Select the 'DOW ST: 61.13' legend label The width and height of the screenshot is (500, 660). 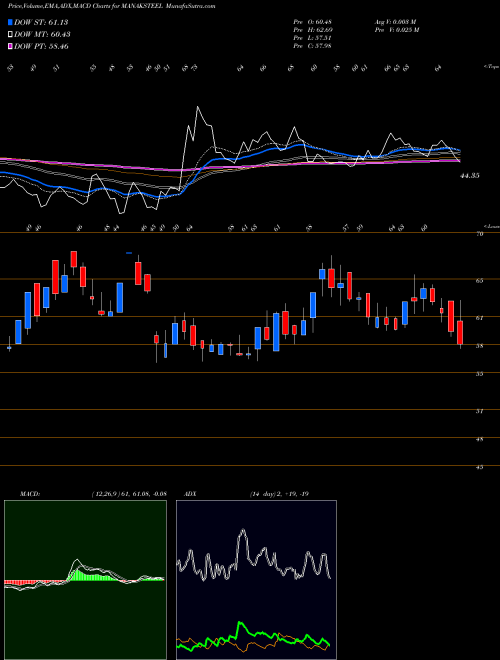[41, 22]
